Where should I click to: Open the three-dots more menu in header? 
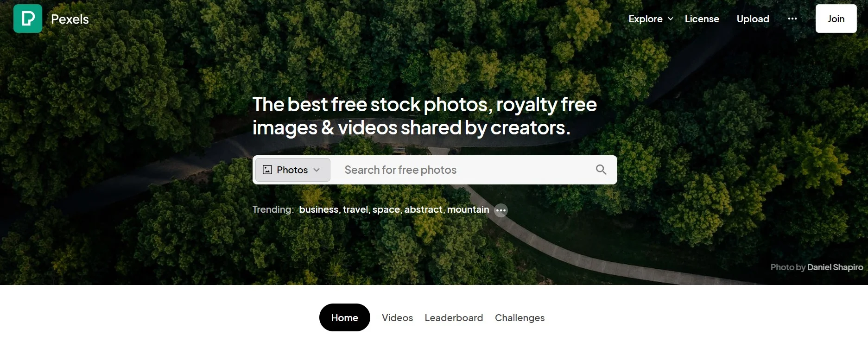(x=792, y=19)
